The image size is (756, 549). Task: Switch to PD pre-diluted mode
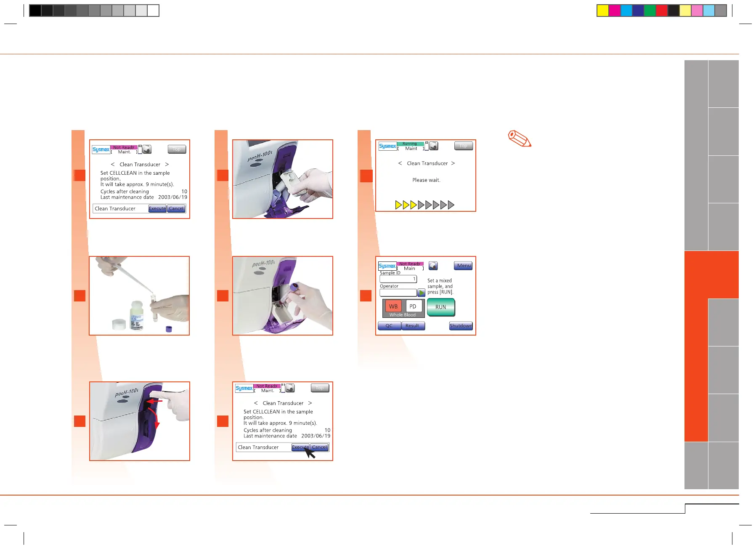coord(413,306)
